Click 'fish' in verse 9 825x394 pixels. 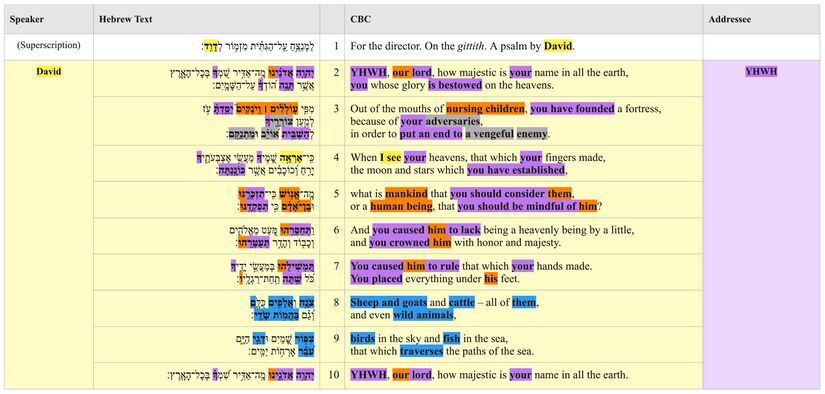click(451, 339)
